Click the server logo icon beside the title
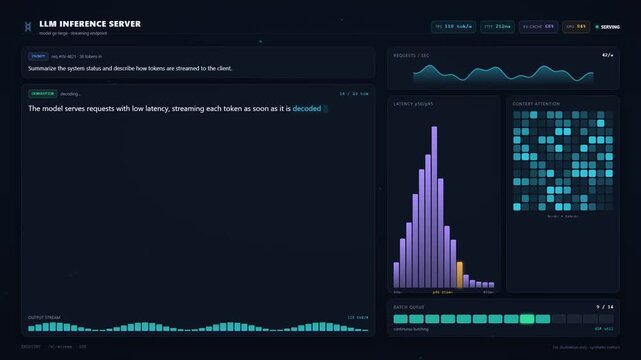This screenshot has height=360, width=641. [28, 27]
